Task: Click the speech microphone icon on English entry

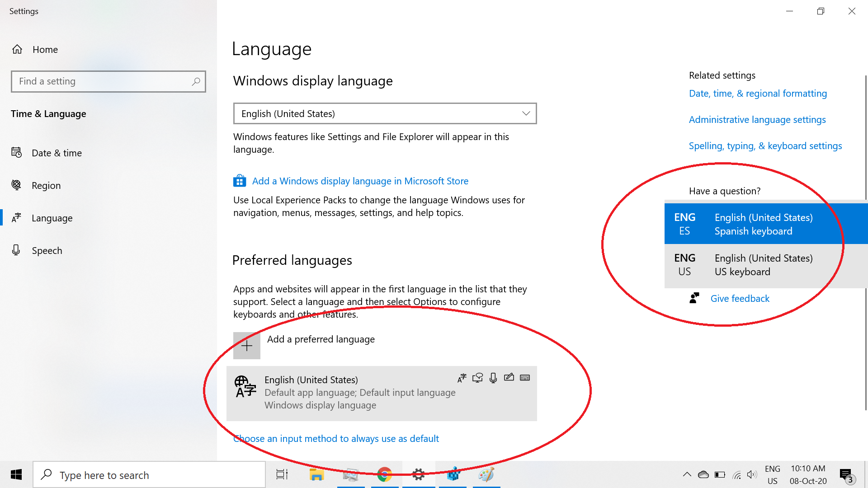Action: click(493, 378)
